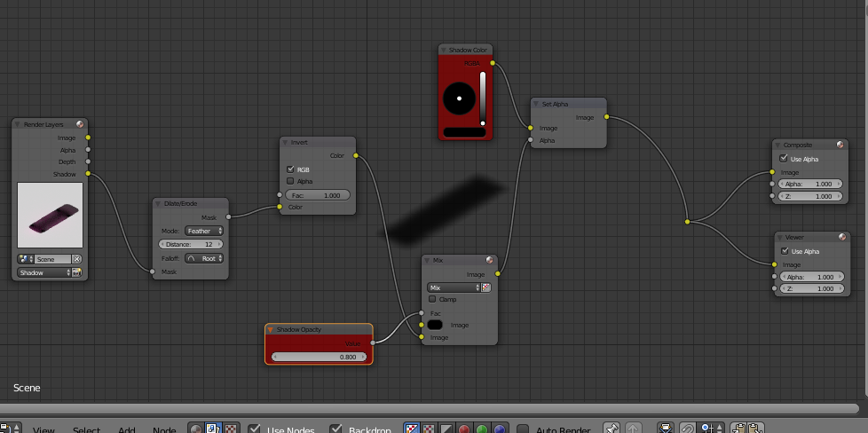Click the Shadow output socket on Render Layers

pos(88,174)
